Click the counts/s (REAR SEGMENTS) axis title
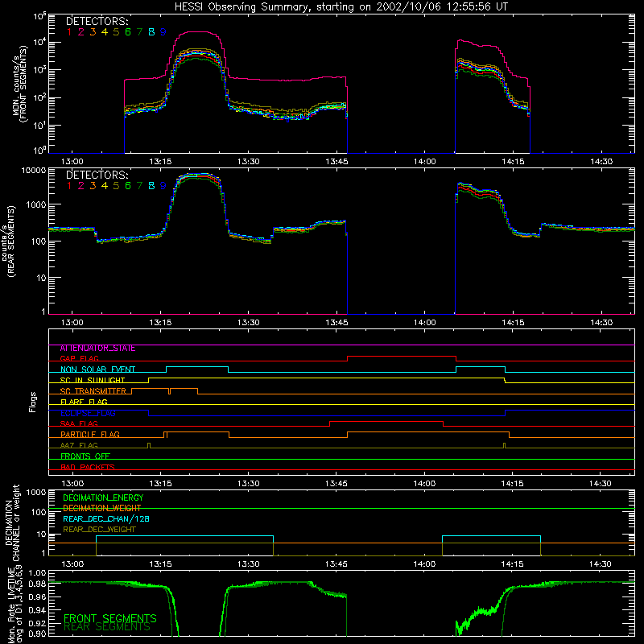The width and height of the screenshot is (644, 644). [x=9, y=242]
